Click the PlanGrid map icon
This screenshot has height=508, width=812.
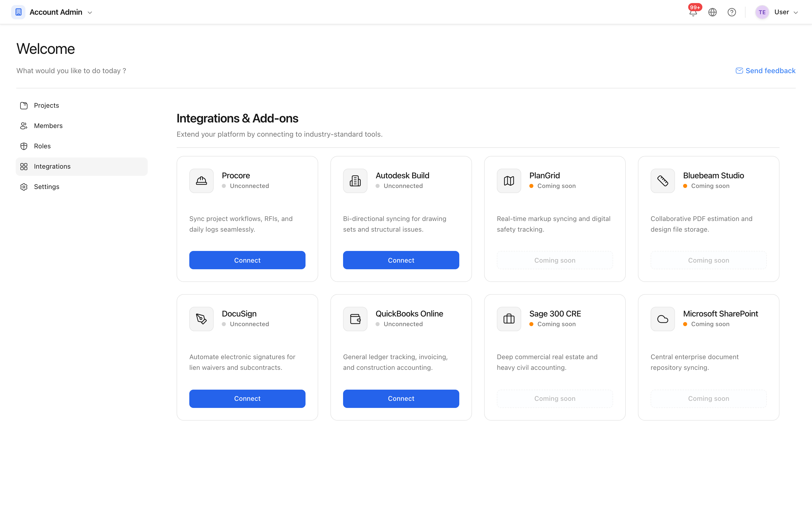coord(509,181)
